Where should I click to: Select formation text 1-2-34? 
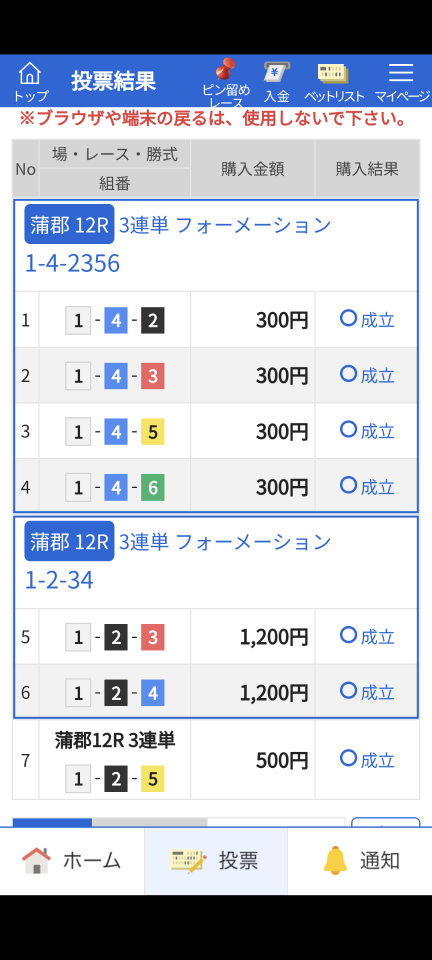pyautogui.click(x=59, y=580)
